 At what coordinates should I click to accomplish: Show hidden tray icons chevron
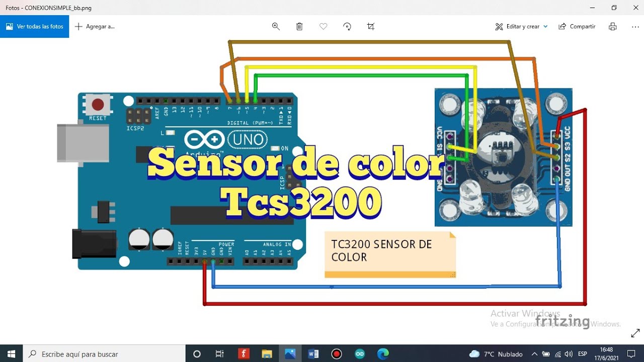click(534, 354)
